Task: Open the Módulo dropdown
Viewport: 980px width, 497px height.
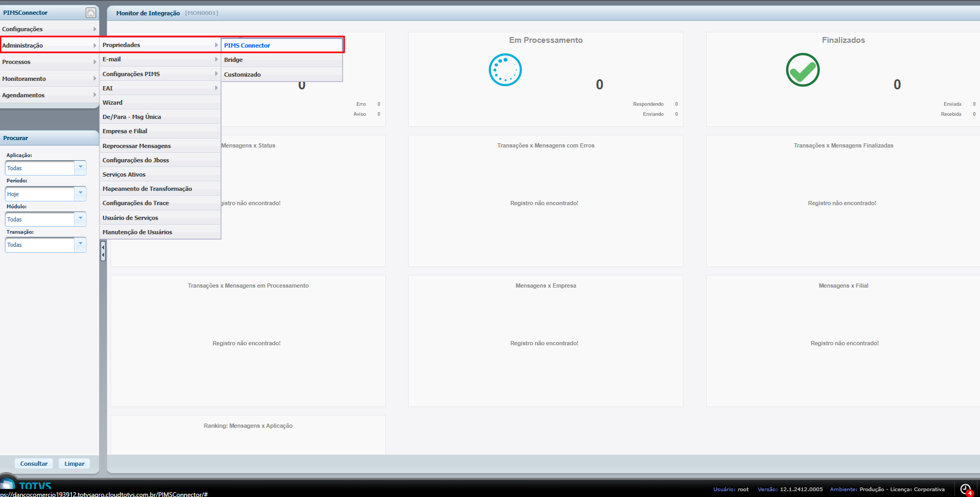Action: point(80,219)
